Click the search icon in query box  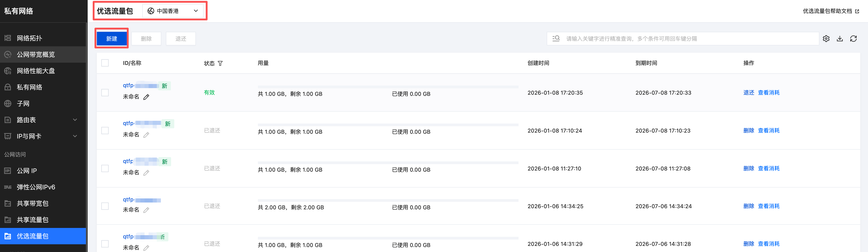coord(556,39)
